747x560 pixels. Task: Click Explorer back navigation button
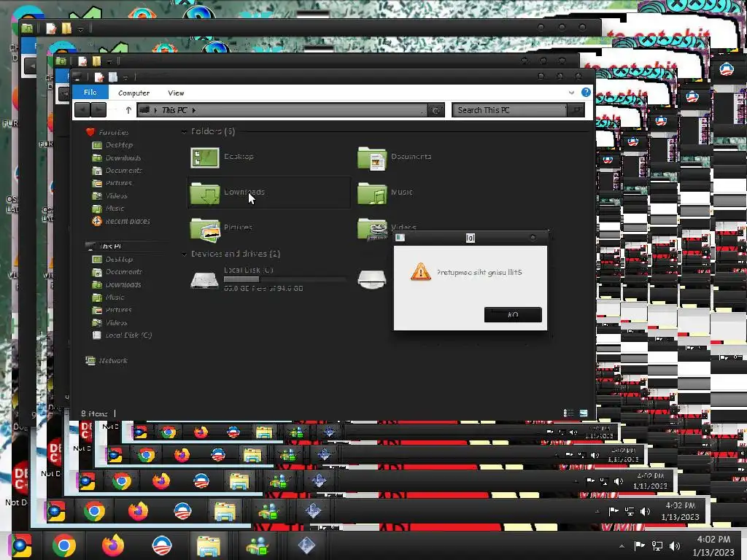[82, 110]
